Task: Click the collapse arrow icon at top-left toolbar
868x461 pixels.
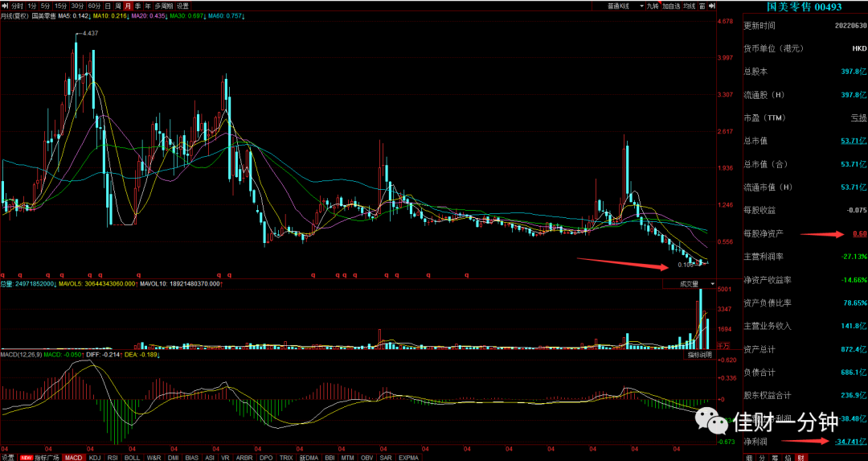Action: [5, 6]
